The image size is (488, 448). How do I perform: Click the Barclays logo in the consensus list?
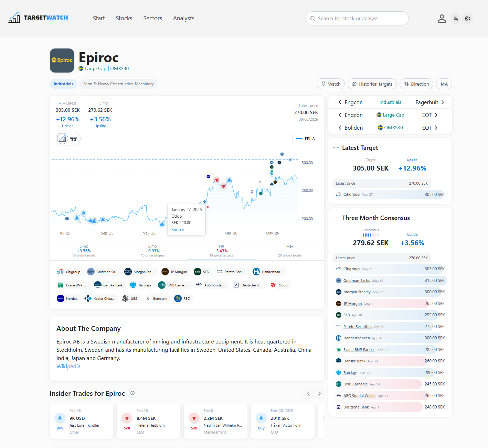[x=339, y=373]
